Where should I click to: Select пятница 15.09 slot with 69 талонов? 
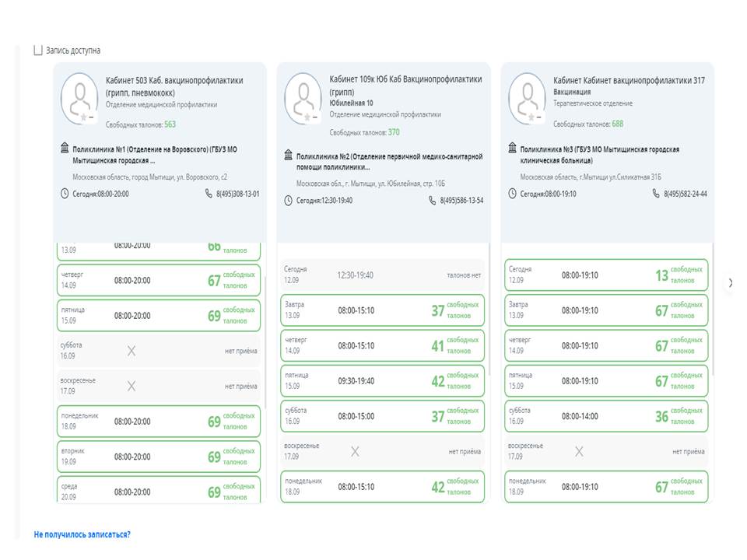pos(159,315)
